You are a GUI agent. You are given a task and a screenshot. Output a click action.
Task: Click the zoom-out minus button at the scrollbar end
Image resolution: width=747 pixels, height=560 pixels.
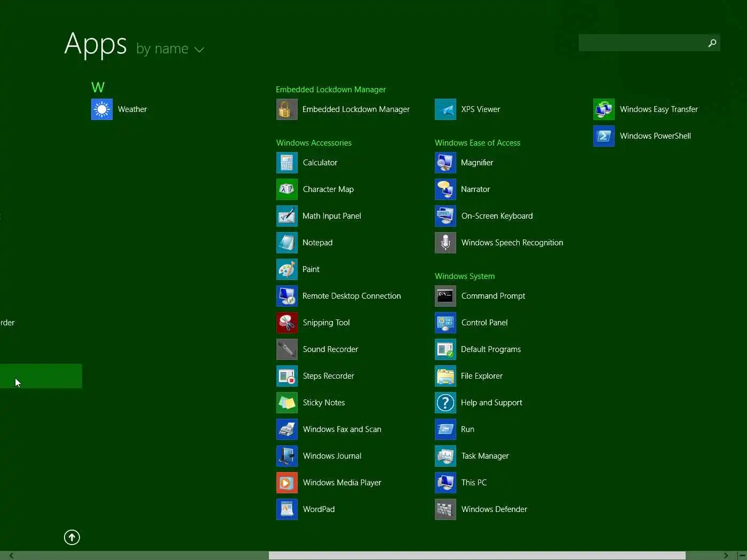click(742, 556)
